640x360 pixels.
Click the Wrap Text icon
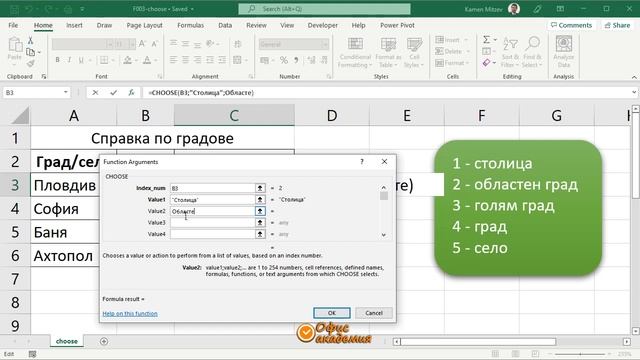(237, 44)
